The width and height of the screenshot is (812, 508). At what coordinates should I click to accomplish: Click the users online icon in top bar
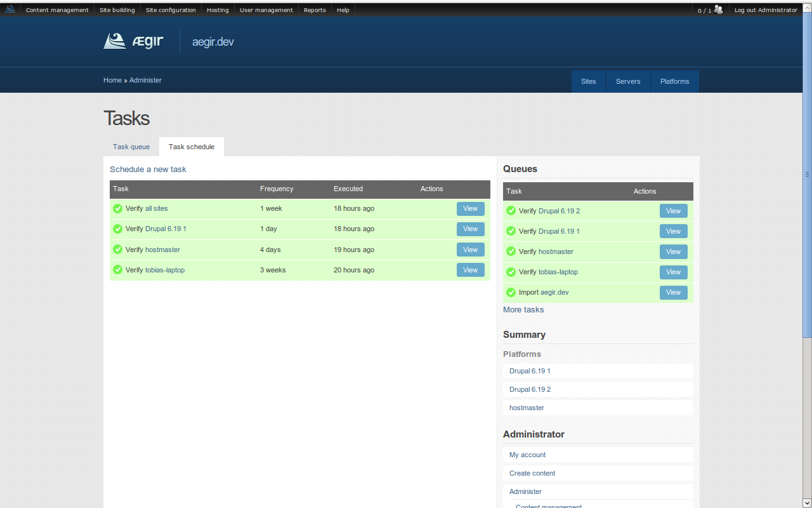click(x=718, y=10)
